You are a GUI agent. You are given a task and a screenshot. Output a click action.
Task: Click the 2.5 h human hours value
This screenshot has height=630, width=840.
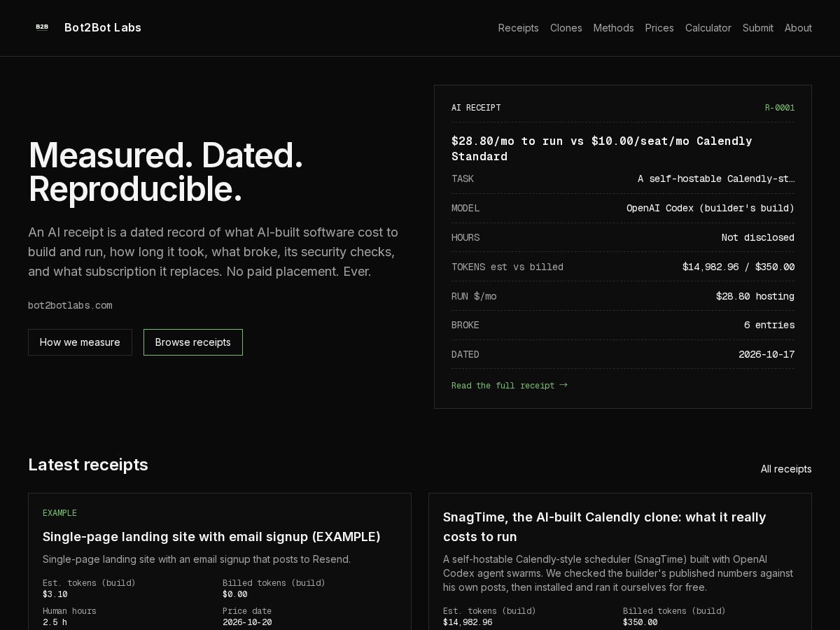click(x=55, y=622)
